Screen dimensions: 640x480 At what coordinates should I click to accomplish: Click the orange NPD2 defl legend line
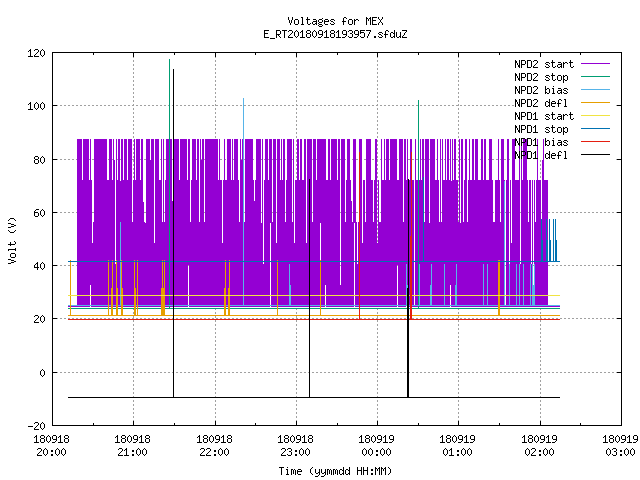[x=595, y=103]
